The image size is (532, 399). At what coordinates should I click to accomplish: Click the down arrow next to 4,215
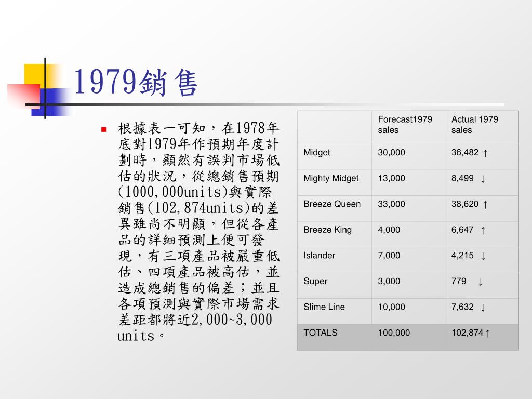[x=483, y=256]
